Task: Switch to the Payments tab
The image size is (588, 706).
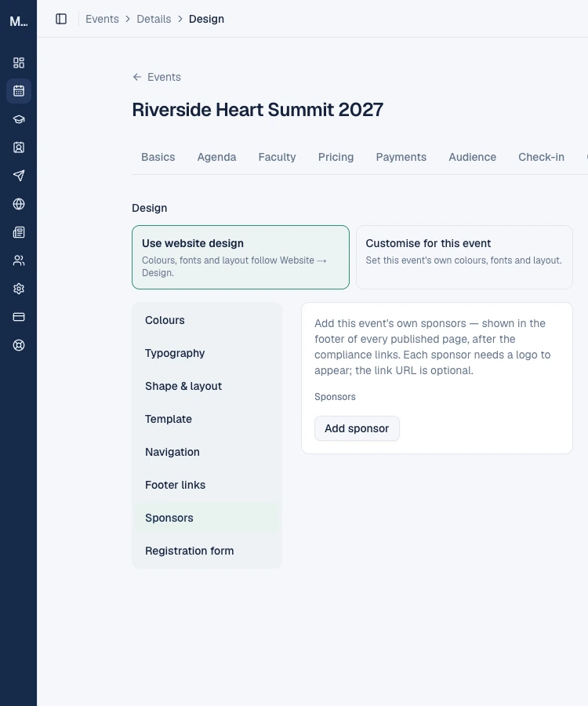Action: click(401, 157)
